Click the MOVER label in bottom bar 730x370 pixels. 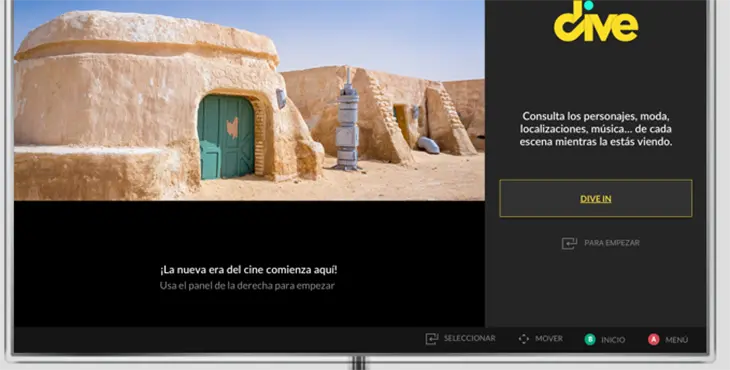549,338
